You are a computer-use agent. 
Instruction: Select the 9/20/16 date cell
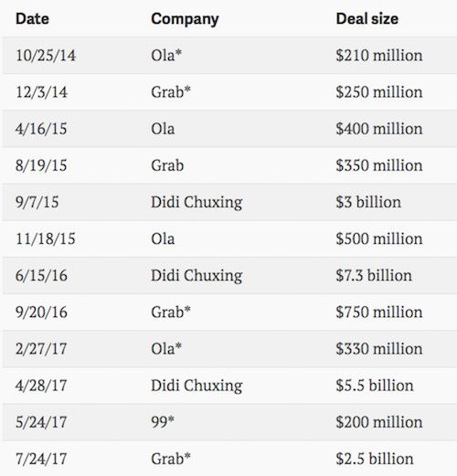pyautogui.click(x=41, y=312)
